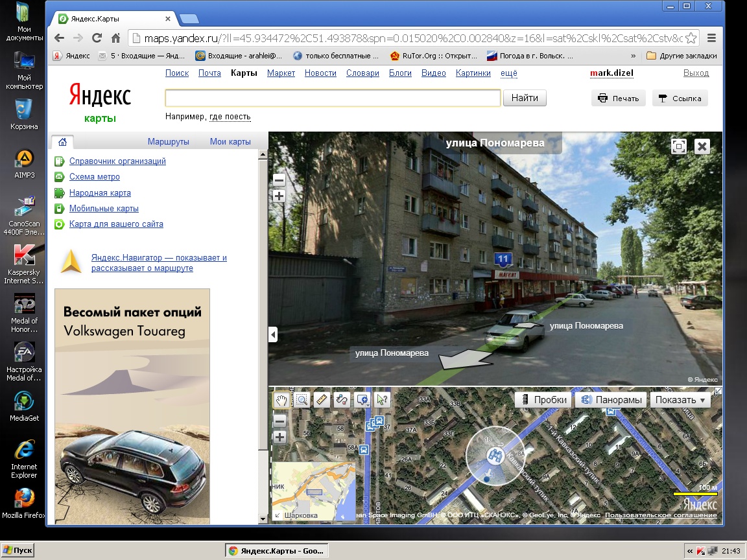Click the Печать print button
Image resolution: width=747 pixels, height=560 pixels.
[x=619, y=98]
